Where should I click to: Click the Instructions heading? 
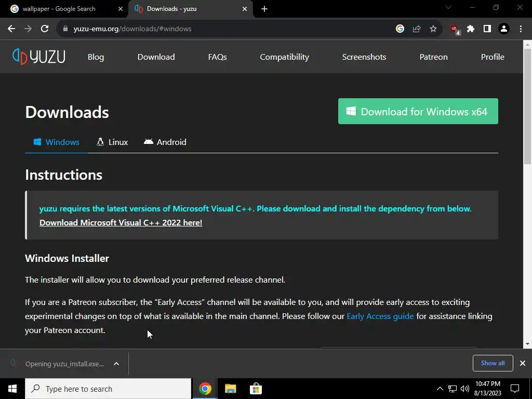point(64,175)
